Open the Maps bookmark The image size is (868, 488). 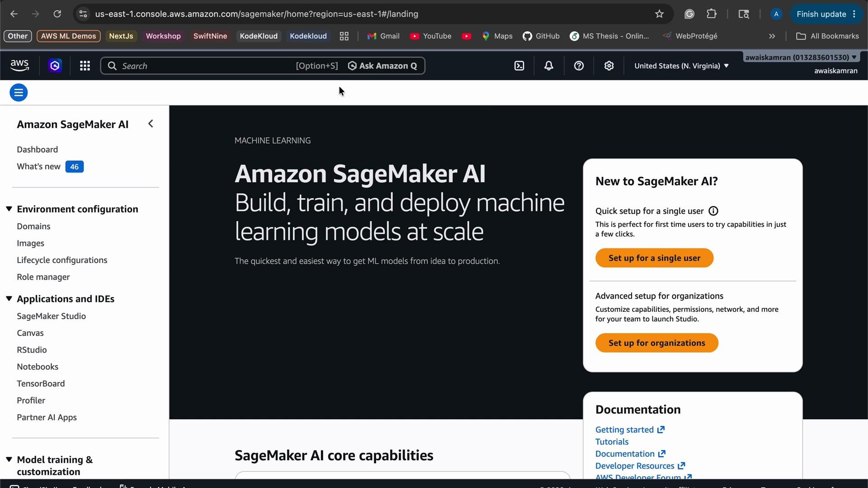[497, 36]
